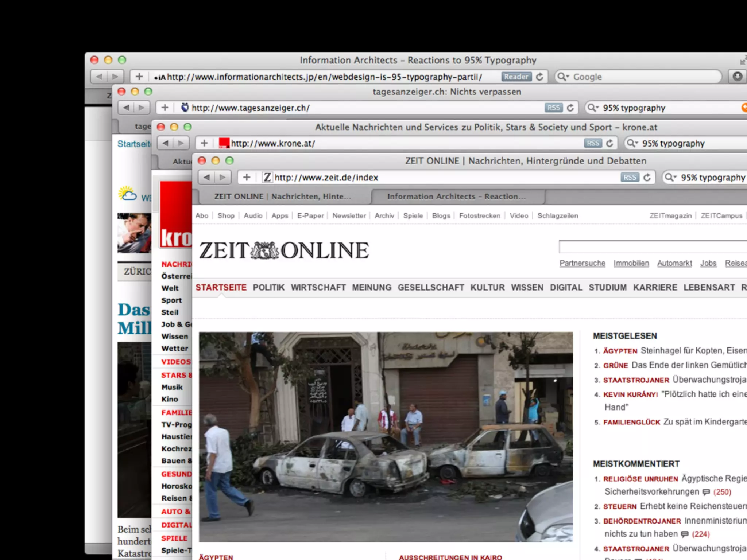Image resolution: width=747 pixels, height=560 pixels.
Task: Click the RSS button in the zeit.de address bar
Action: 630,178
